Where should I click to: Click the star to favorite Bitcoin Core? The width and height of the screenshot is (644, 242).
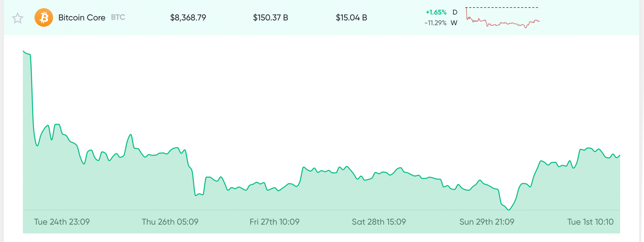pos(18,18)
